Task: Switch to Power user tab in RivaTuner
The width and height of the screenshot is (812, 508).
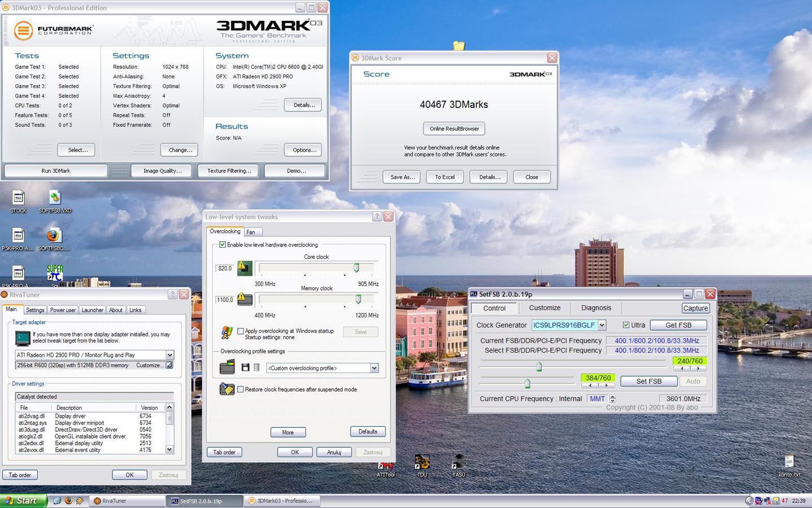Action: pyautogui.click(x=63, y=310)
